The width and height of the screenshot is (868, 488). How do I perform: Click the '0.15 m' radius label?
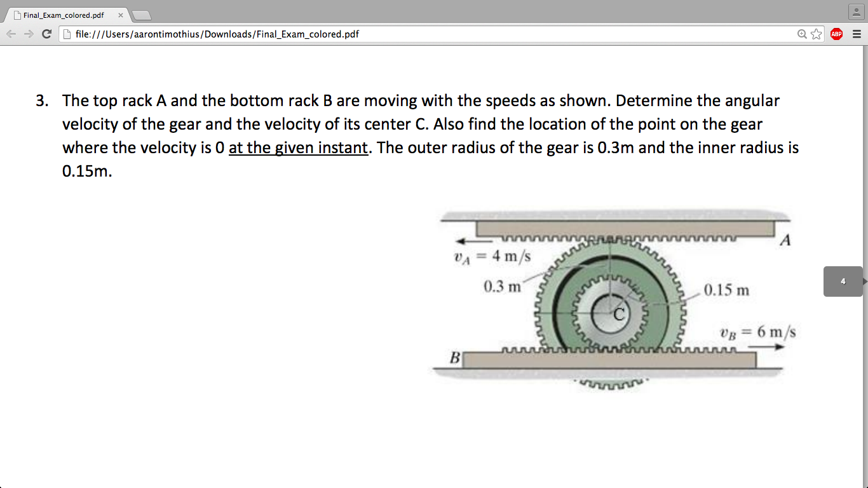click(726, 290)
